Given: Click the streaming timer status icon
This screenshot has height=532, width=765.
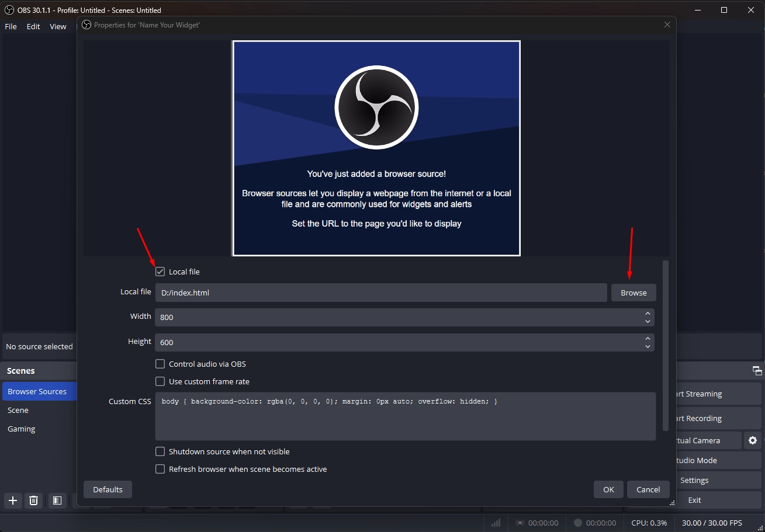Looking at the screenshot, I should pos(520,523).
